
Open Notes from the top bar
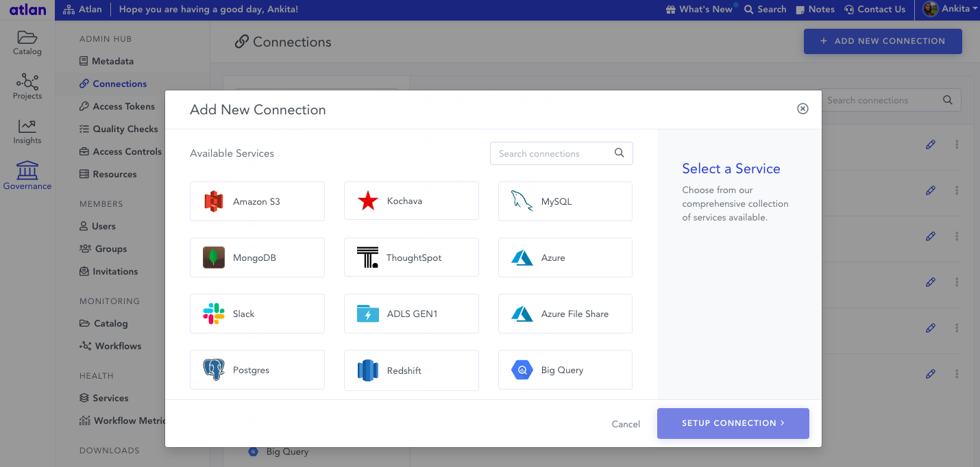(815, 10)
